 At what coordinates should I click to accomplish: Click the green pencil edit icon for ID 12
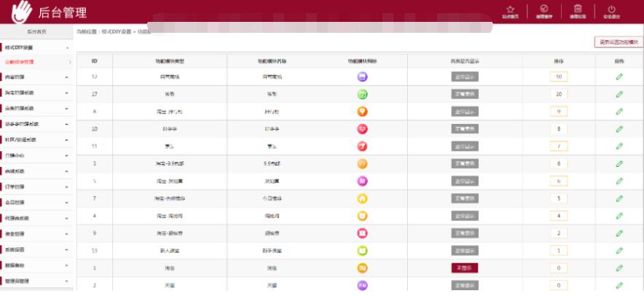619,76
